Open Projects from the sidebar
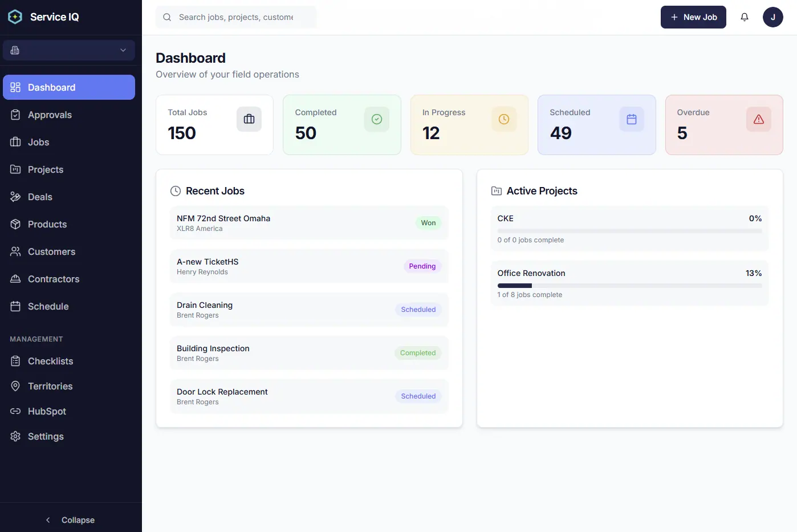Screen dimensions: 797x532 coord(69,169)
